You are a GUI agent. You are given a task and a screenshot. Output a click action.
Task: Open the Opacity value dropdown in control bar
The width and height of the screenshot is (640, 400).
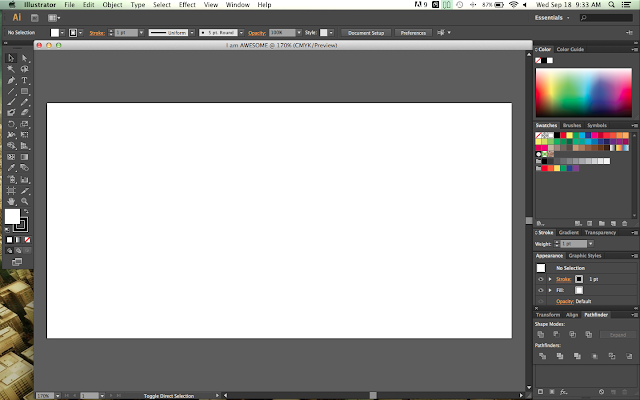[299, 33]
